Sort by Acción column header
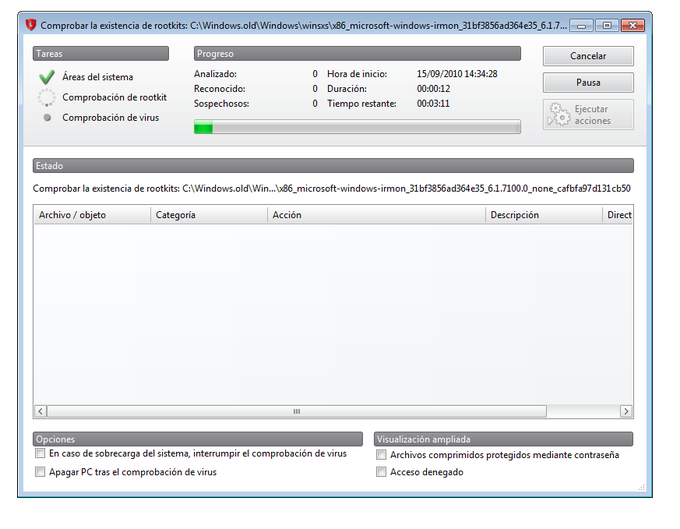This screenshot has width=680, height=529. tap(376, 215)
